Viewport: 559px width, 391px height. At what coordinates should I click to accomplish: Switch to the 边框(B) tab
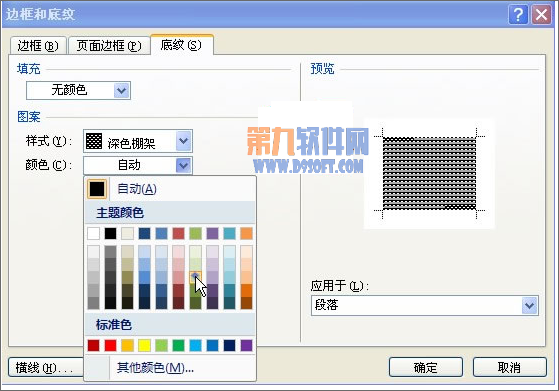tap(38, 45)
